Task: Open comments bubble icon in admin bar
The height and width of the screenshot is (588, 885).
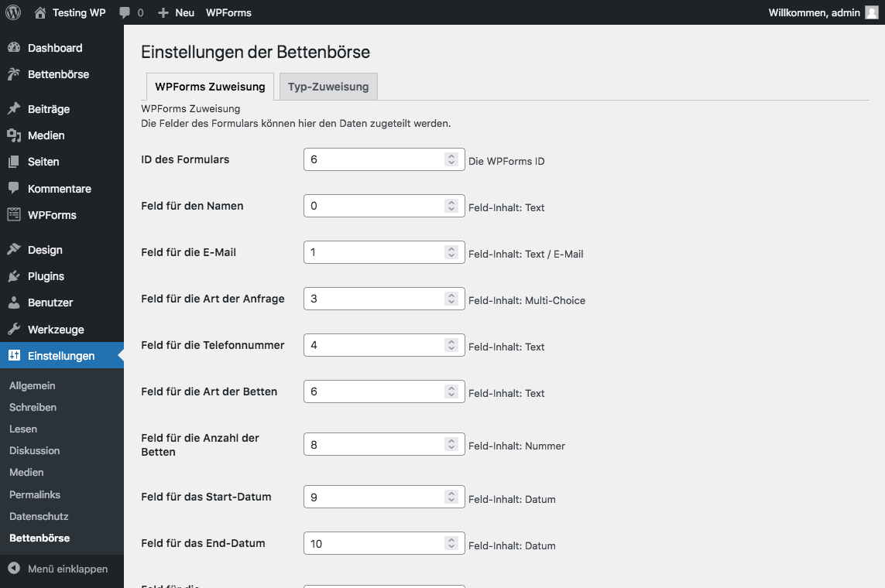Action: pyautogui.click(x=125, y=12)
